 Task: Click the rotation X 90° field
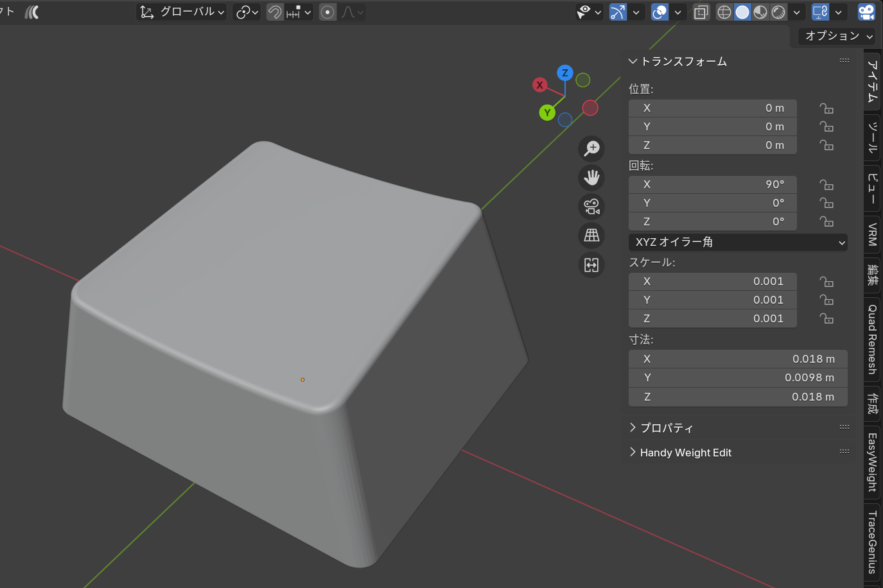(712, 184)
